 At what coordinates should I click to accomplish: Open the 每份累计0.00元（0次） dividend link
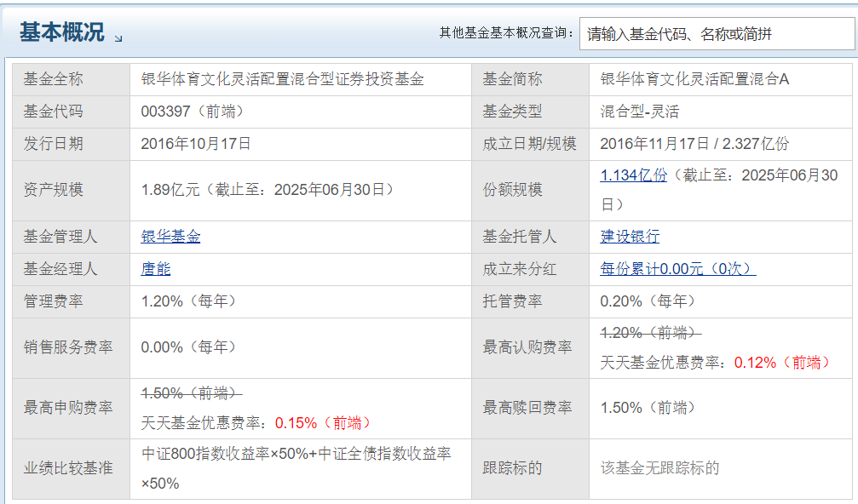678,269
